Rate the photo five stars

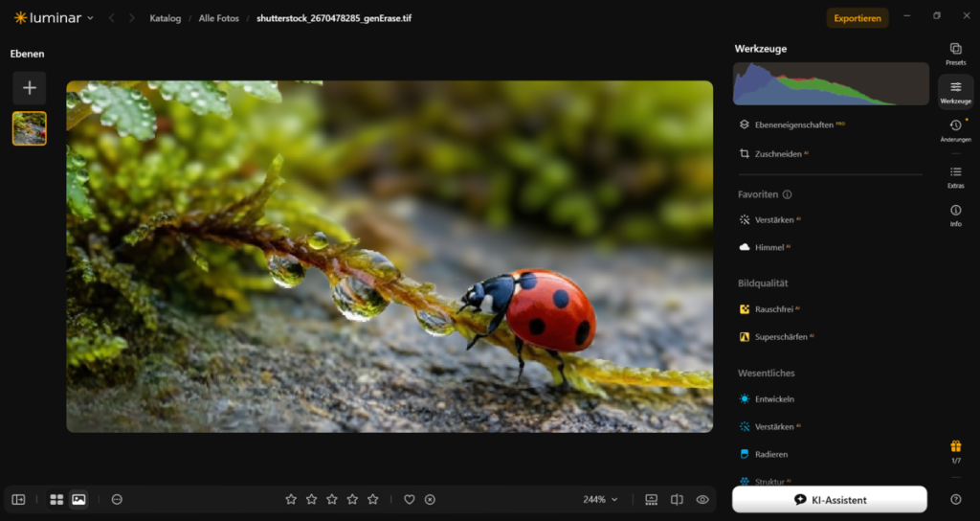[373, 499]
